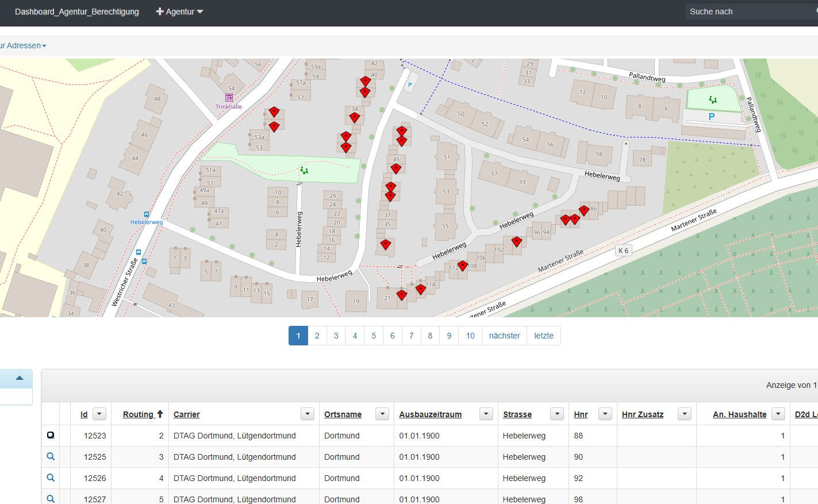Click magnifier icon for row Id 12525
This screenshot has height=504, width=818.
pos(51,456)
